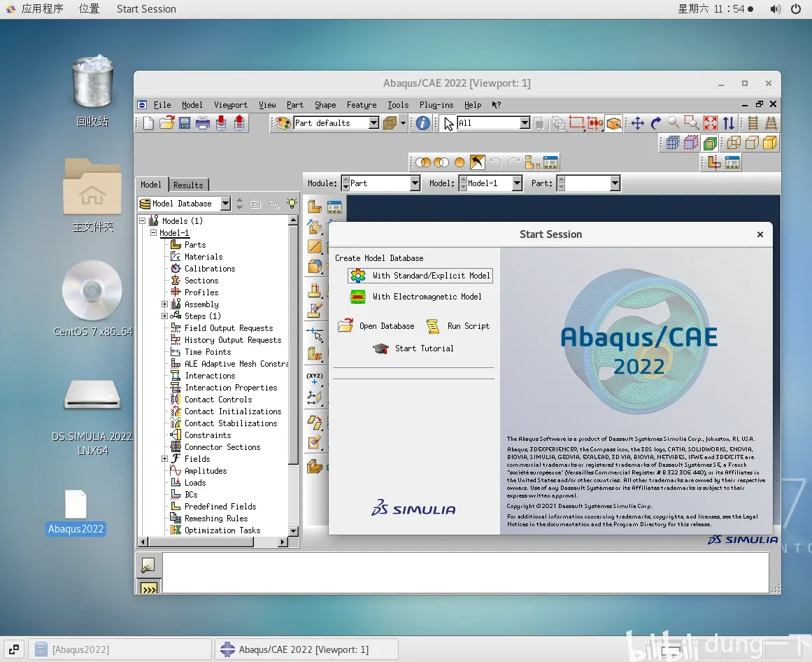Select the Pan View tool
Screen dimensions: 812x662
coord(638,123)
